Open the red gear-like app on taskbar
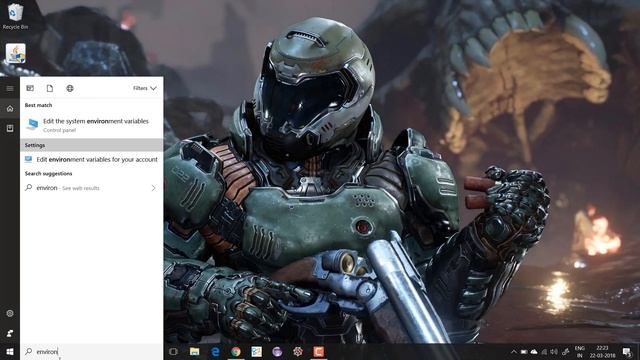Screen dimensions: 640x360 tap(298, 351)
